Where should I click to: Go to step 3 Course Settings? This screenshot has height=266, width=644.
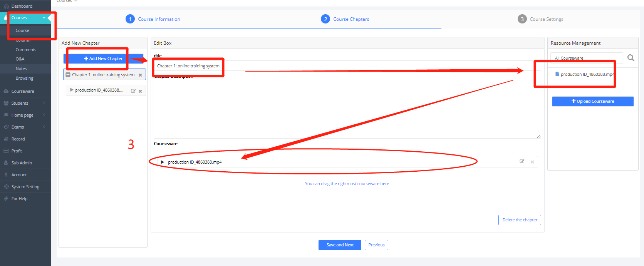pos(540,19)
